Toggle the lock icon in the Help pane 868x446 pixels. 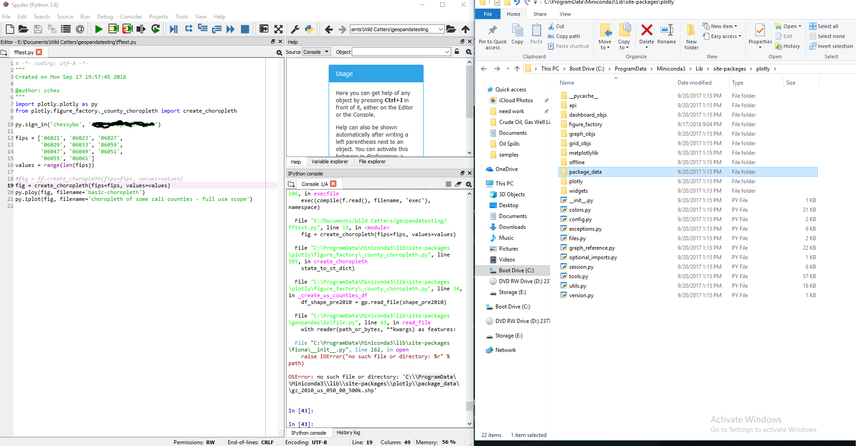point(457,52)
